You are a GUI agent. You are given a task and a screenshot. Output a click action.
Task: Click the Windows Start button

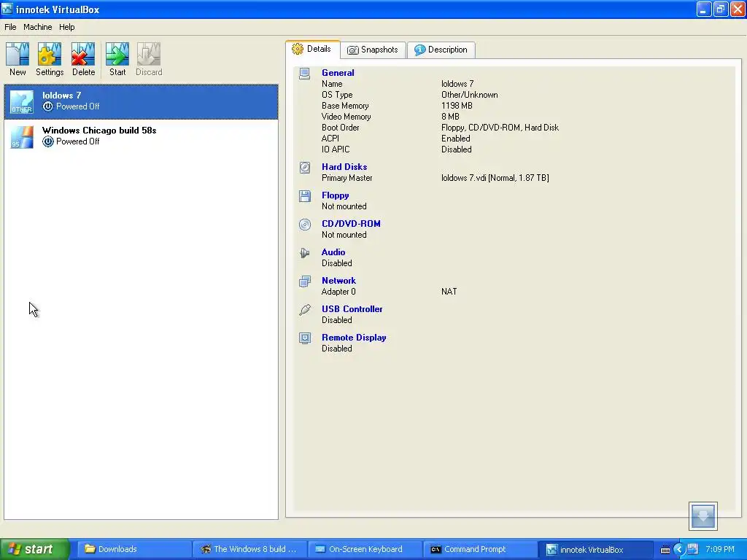pyautogui.click(x=34, y=549)
